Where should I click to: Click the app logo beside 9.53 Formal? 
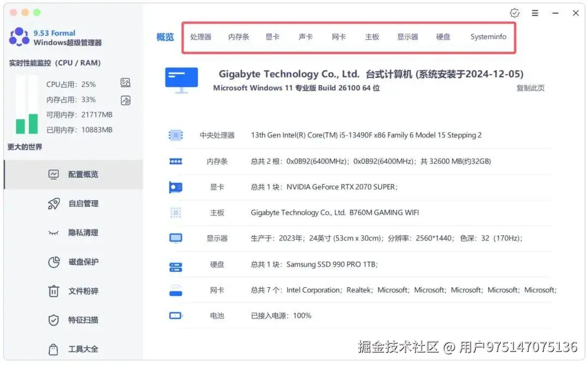(19, 37)
